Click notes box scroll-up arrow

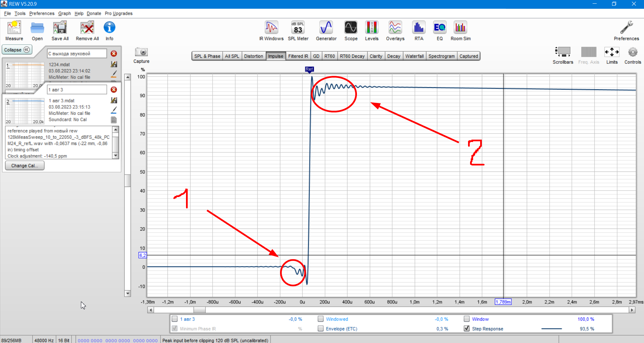point(116,130)
